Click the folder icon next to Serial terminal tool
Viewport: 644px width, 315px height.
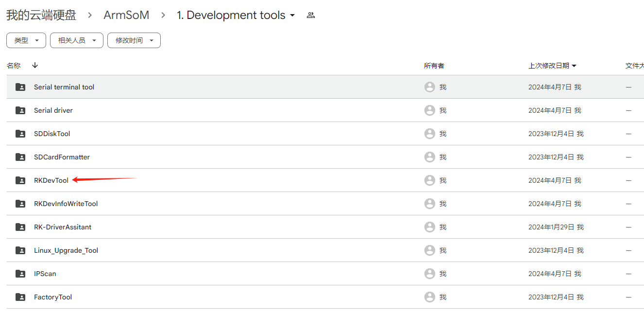pos(20,87)
